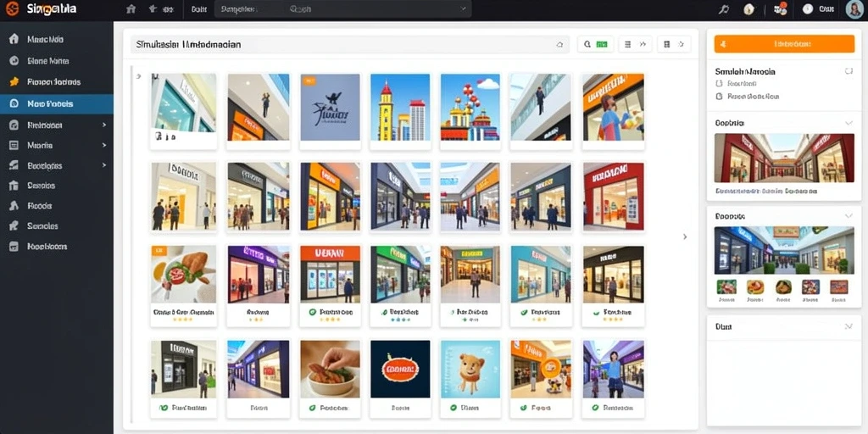Click the green check badge under the bottom-left storefront thumbnail
This screenshot has width=868, height=434.
(x=164, y=408)
